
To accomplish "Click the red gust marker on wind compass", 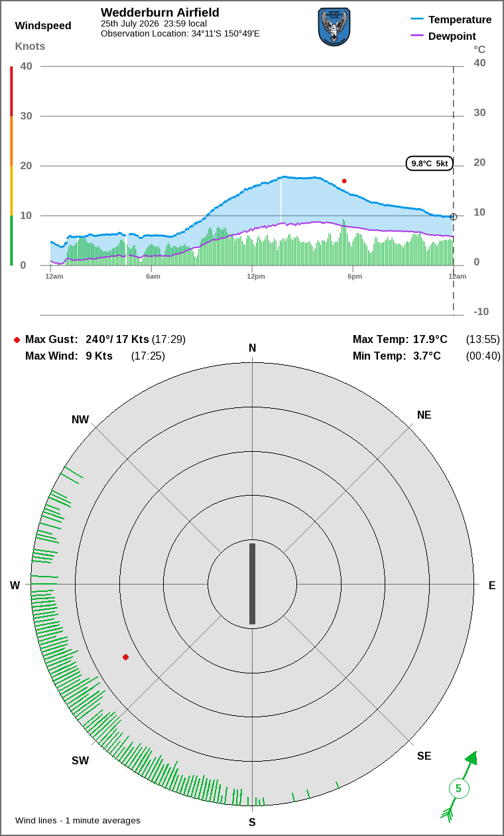I will click(125, 657).
